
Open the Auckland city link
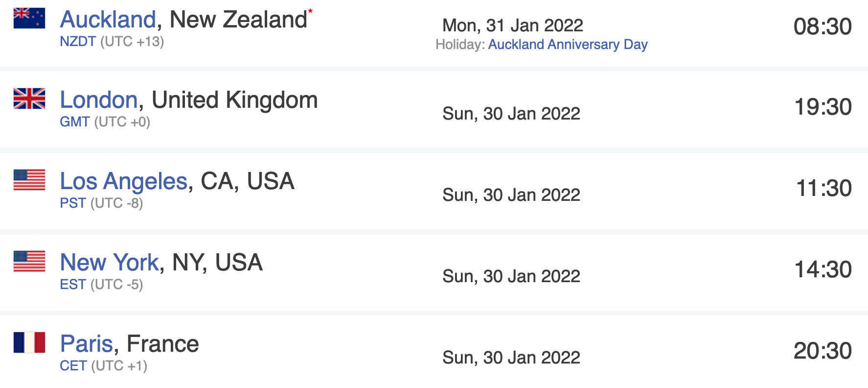(x=108, y=20)
